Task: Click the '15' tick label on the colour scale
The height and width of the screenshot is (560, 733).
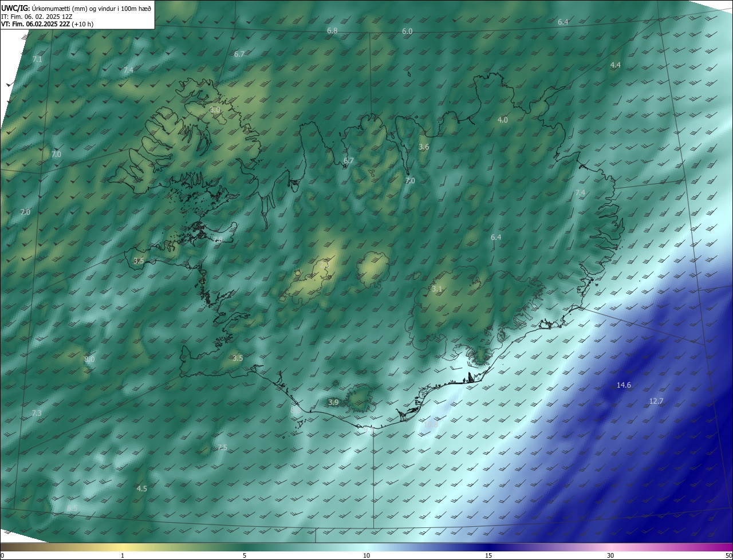Action: click(488, 555)
